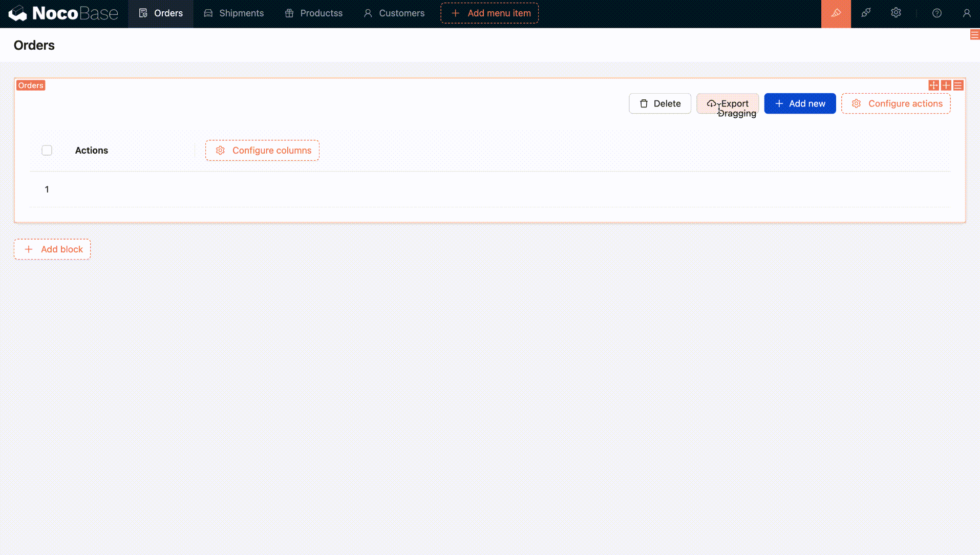Screen dimensions: 980x555
Task: Tick the select-all checkbox in table header
Action: tap(47, 150)
